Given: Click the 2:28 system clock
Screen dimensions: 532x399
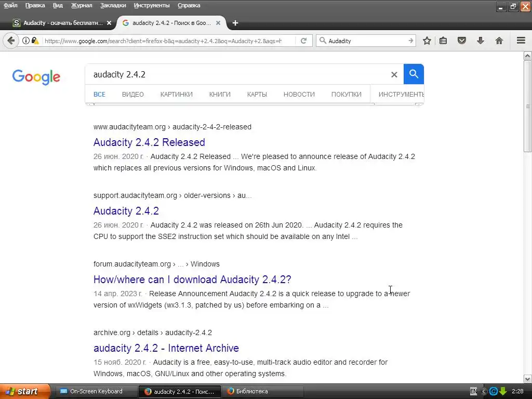Looking at the screenshot, I should tap(518, 391).
